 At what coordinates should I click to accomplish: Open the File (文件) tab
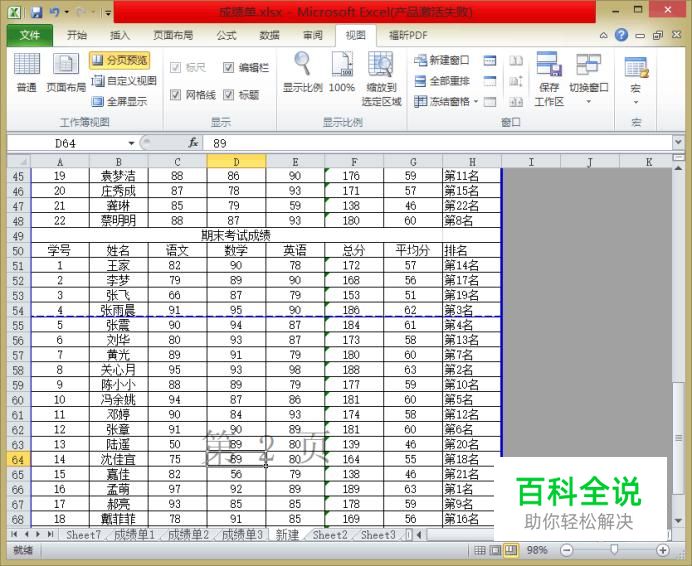[30, 35]
